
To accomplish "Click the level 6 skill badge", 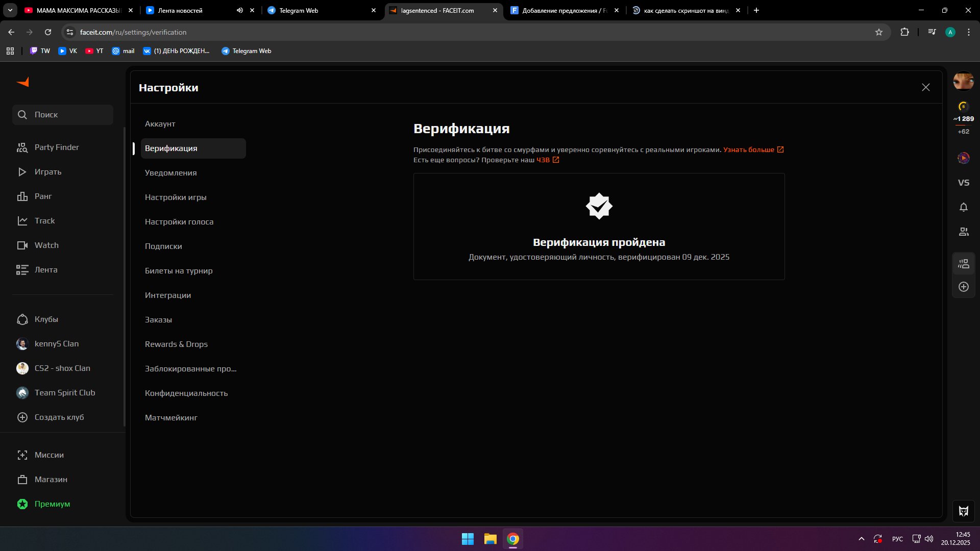I will pos(962,107).
